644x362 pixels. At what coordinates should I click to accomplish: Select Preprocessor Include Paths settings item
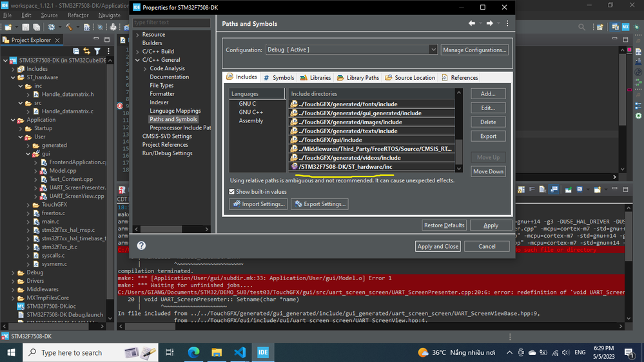(179, 128)
